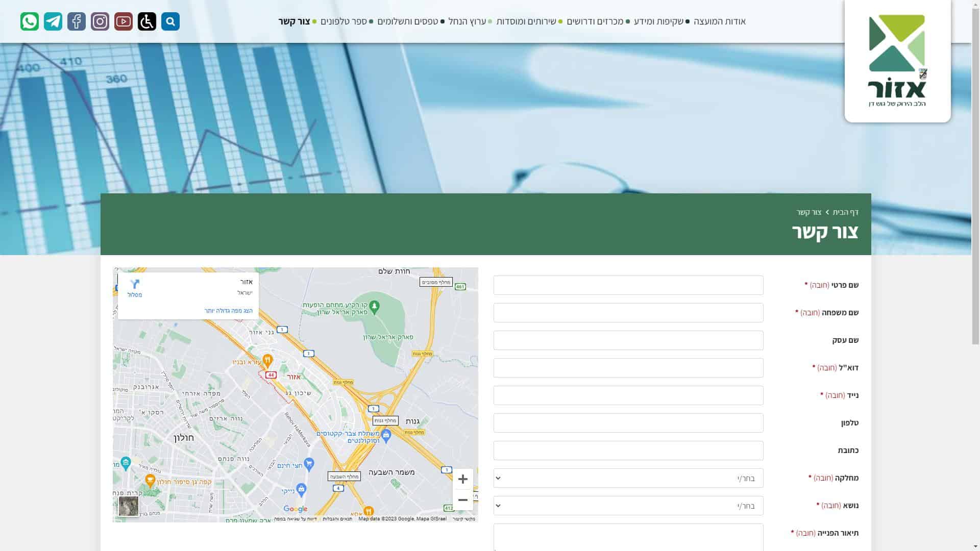Focus the דוא"ל email field
The image size is (980, 551).
tap(628, 368)
